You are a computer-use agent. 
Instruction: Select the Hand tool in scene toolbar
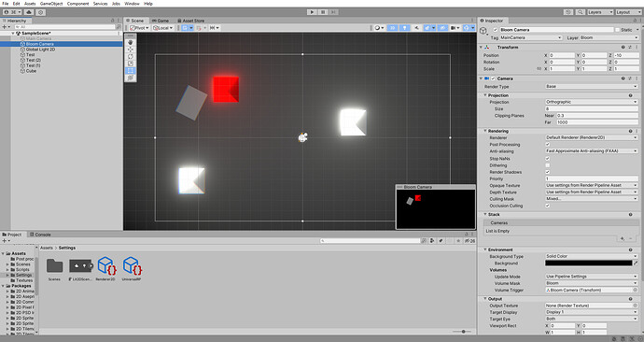[x=131, y=42]
